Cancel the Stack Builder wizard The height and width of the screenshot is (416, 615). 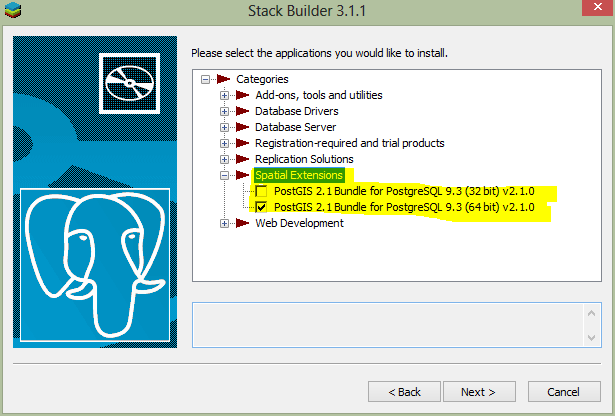click(564, 392)
